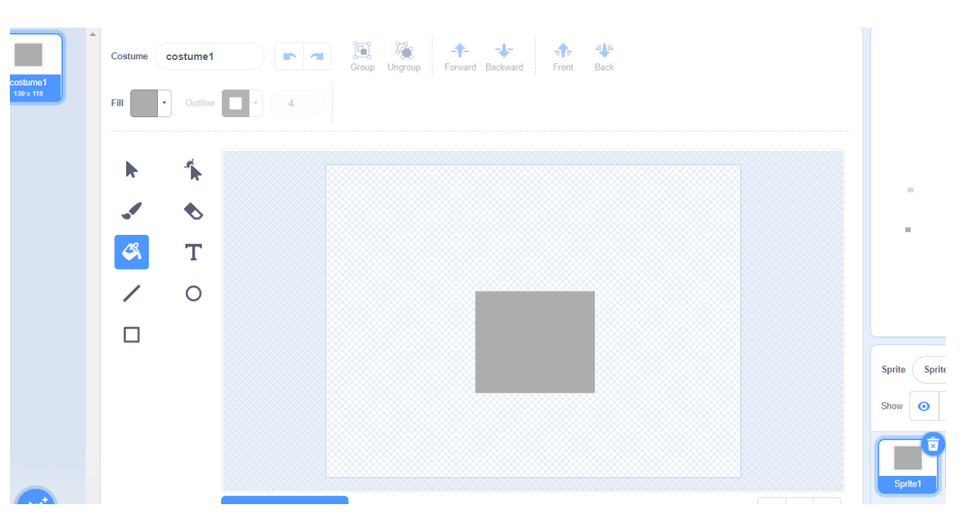
Task: Click the Sprite name field
Action: (929, 369)
